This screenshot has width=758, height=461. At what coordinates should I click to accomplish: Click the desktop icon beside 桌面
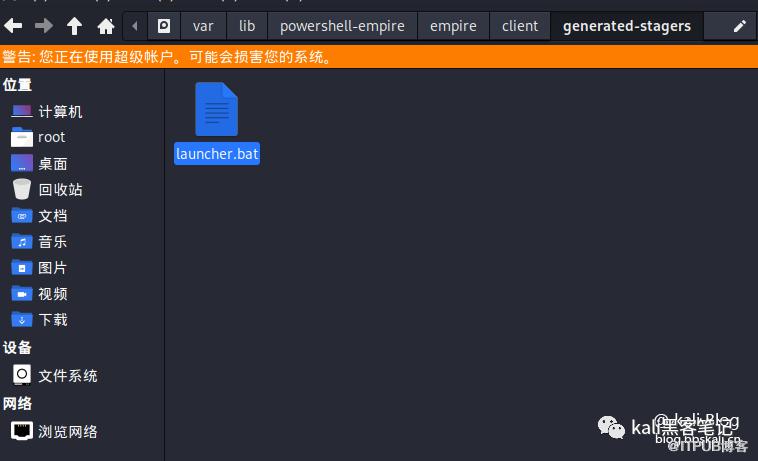[22, 163]
